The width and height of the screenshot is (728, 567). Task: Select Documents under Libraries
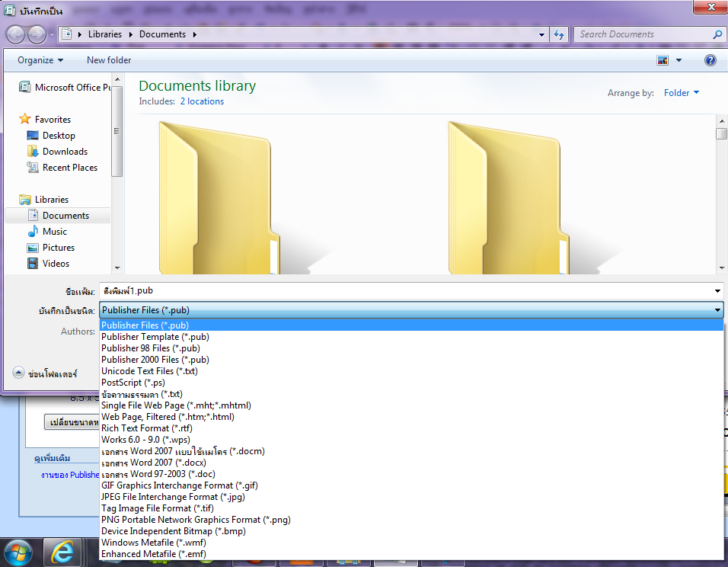pos(58,216)
